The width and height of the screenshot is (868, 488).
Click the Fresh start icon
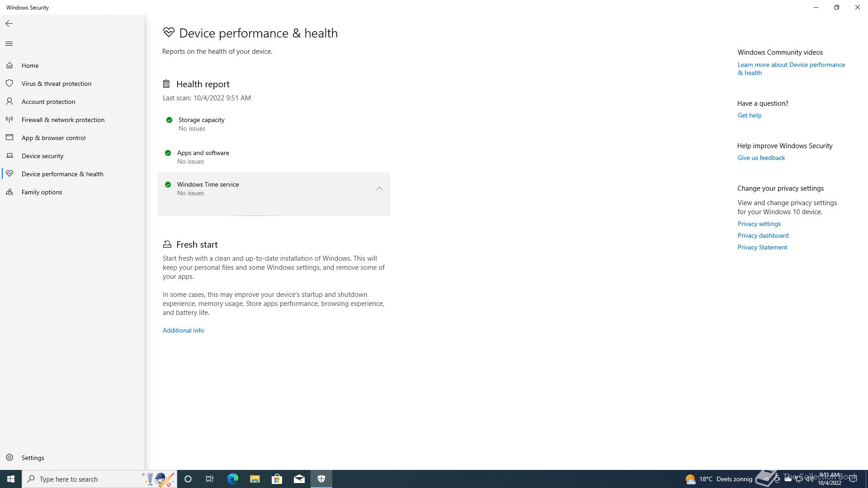pyautogui.click(x=167, y=244)
